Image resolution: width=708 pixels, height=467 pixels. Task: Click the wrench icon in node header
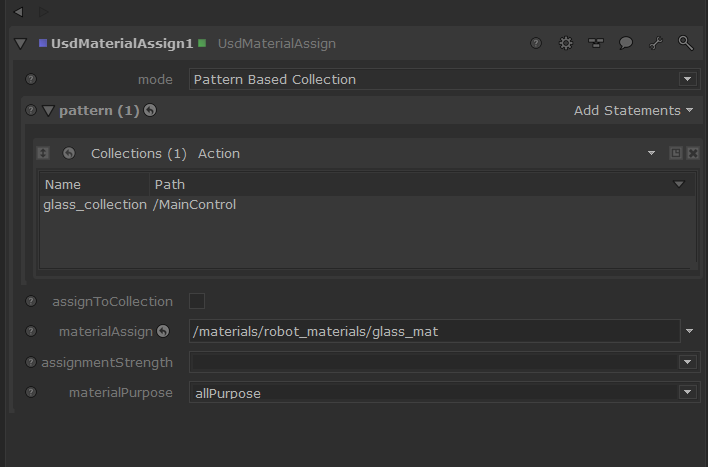tap(656, 43)
